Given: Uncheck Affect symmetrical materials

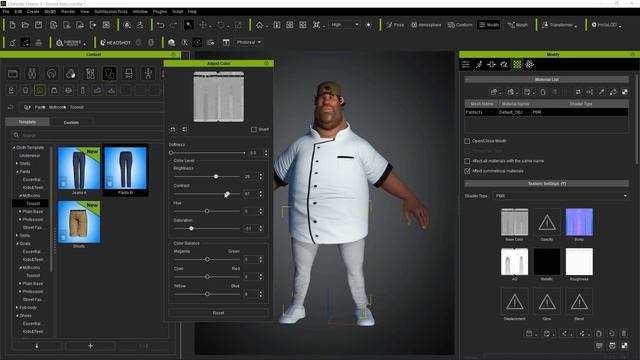Looking at the screenshot, I should pyautogui.click(x=467, y=171).
